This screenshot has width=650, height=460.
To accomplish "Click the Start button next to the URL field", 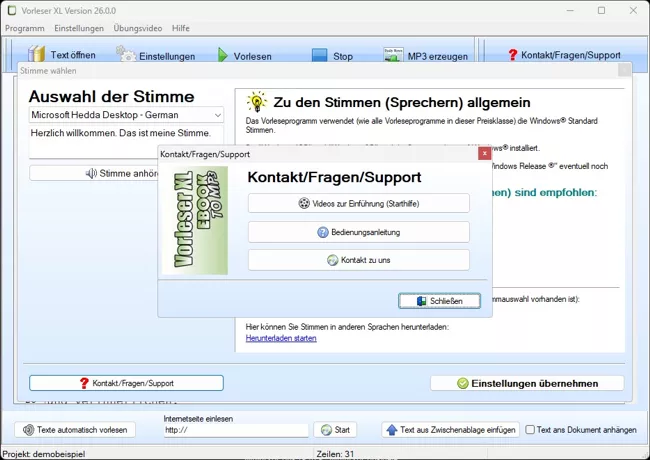I will [335, 430].
